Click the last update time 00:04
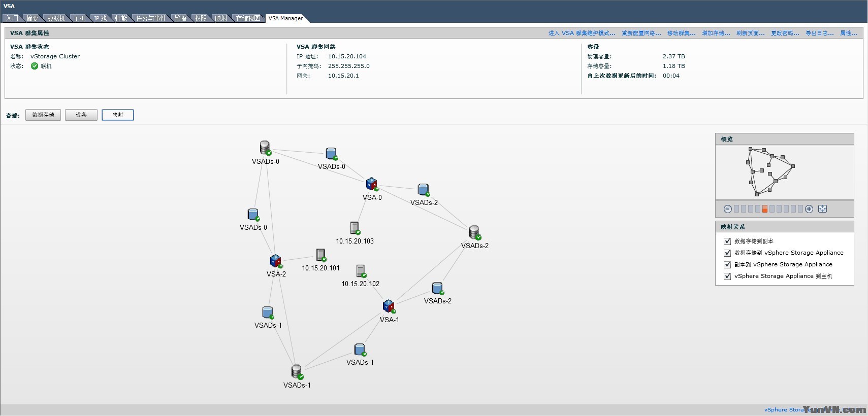The image size is (868, 416). click(x=671, y=76)
